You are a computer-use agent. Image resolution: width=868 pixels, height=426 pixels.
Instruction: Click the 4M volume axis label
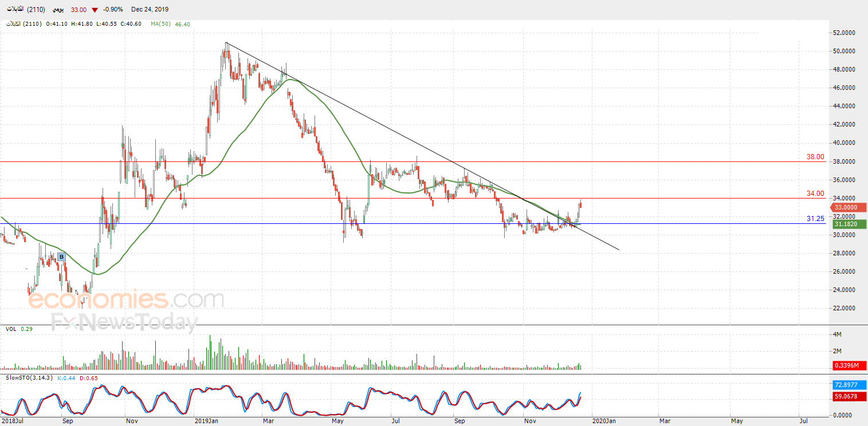click(x=837, y=334)
